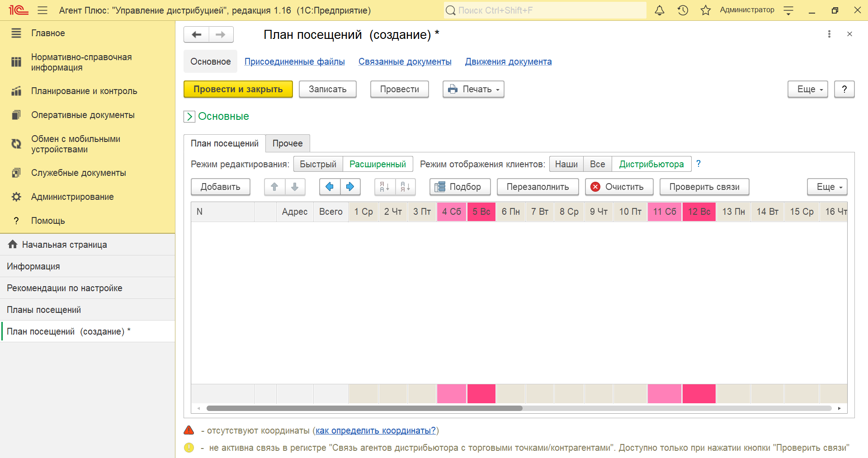This screenshot has height=458, width=868.
Task: Show Дистрибьютора clients
Action: click(x=651, y=164)
